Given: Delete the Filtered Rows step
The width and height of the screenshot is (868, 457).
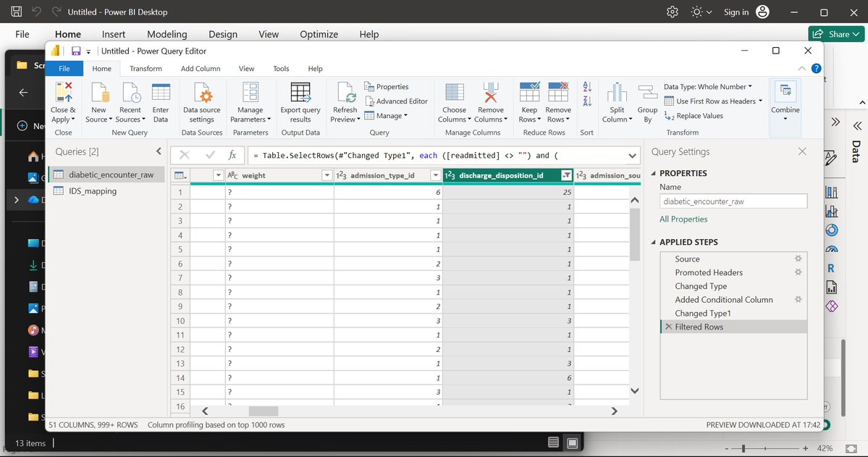Looking at the screenshot, I should tap(669, 327).
